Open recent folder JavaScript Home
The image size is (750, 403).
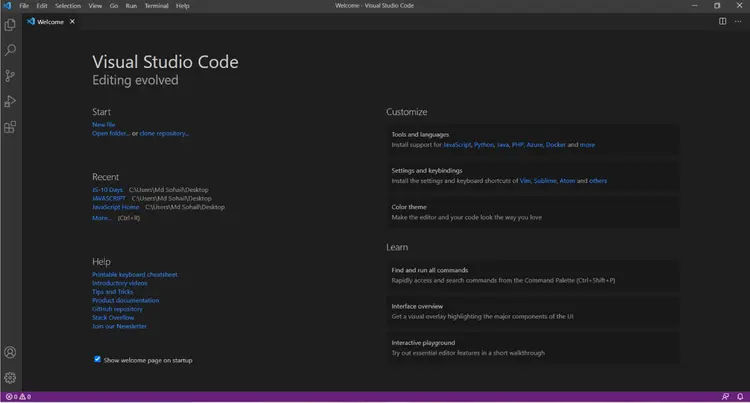[x=116, y=207]
